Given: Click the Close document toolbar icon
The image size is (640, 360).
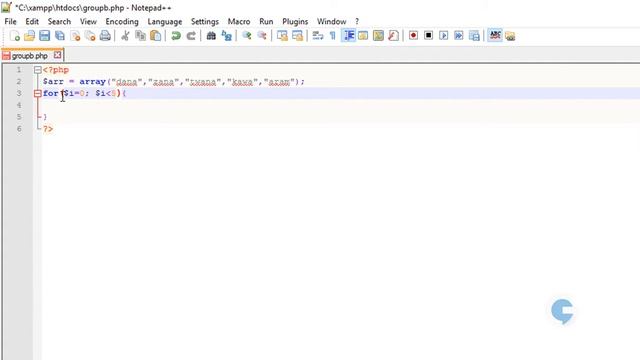Looking at the screenshot, I should coord(75,36).
